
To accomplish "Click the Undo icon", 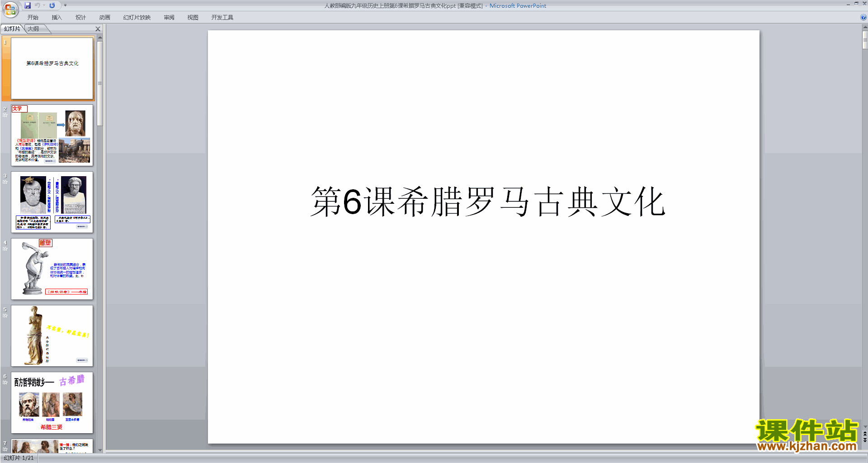I will pos(38,5).
